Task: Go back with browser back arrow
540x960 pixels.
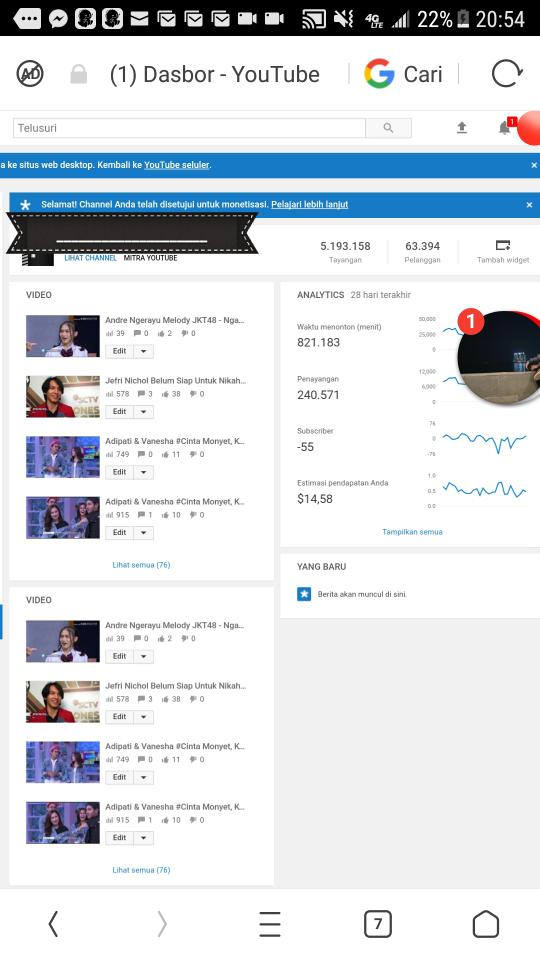Action: (53, 923)
